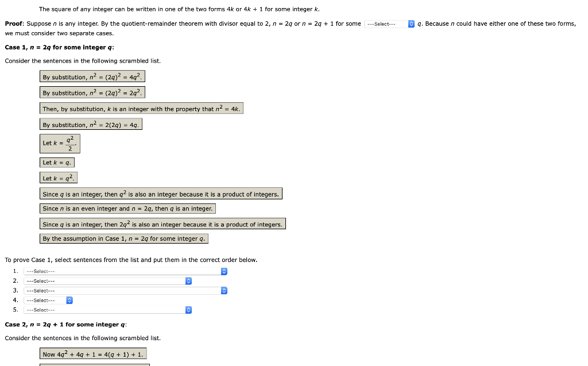
Task: Click the blue chevron icon on dropdown 2
Action: click(188, 281)
